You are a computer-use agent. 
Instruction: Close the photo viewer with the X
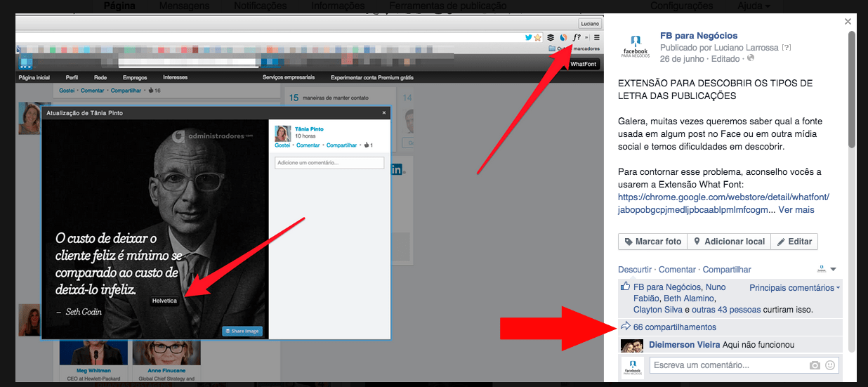pyautogui.click(x=848, y=22)
